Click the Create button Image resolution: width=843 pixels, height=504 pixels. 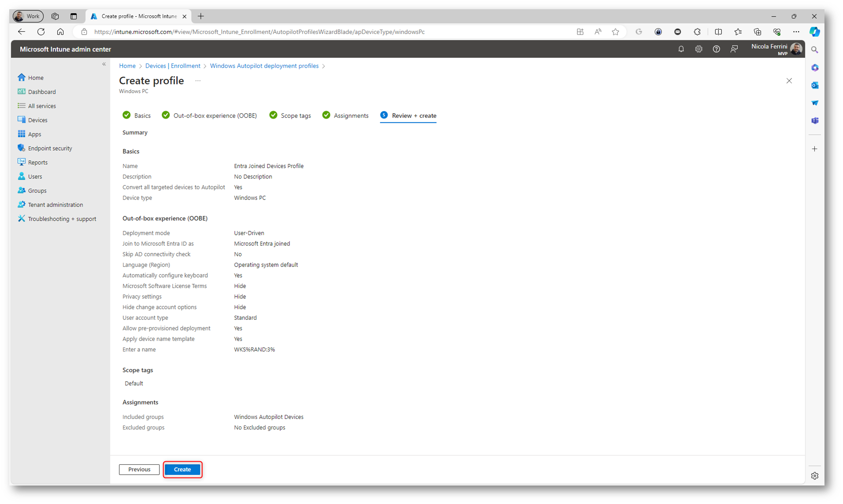pos(182,469)
